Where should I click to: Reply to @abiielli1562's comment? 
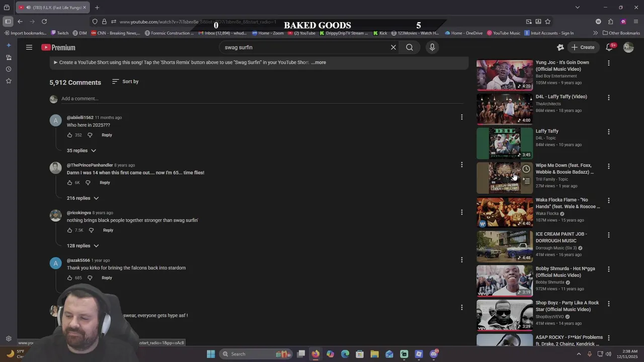tap(107, 135)
